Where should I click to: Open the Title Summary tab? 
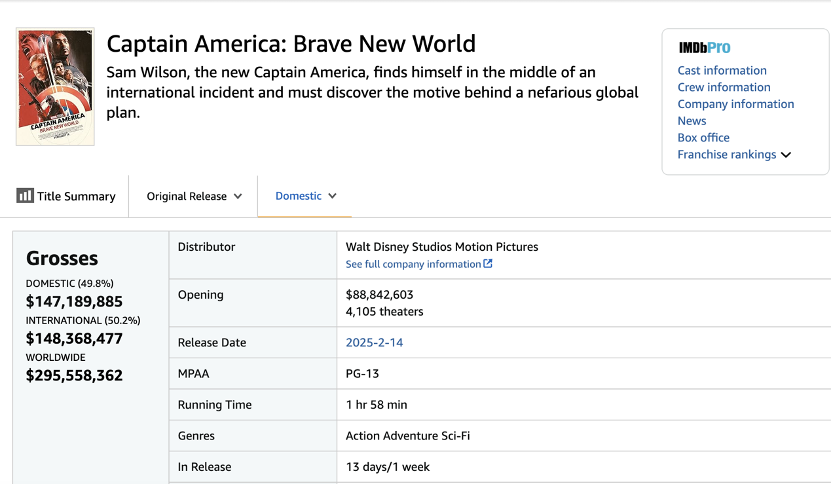[x=66, y=196]
